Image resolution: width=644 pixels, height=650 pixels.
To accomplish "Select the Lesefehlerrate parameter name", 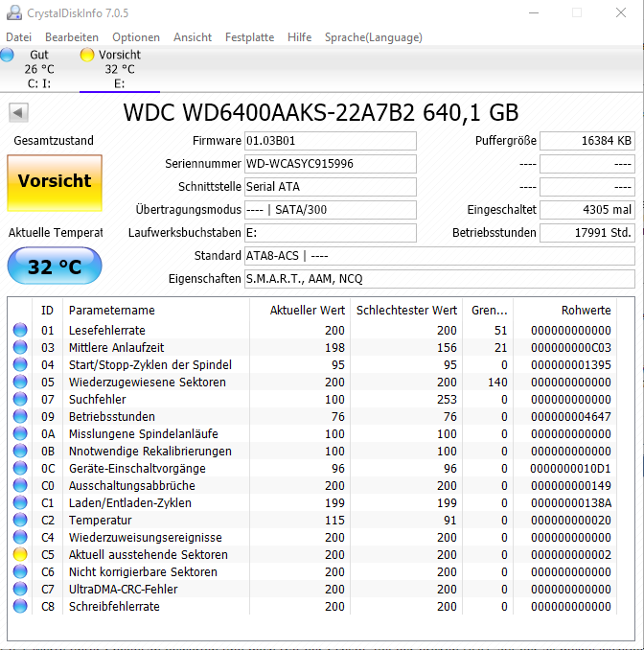I will pos(107,331).
